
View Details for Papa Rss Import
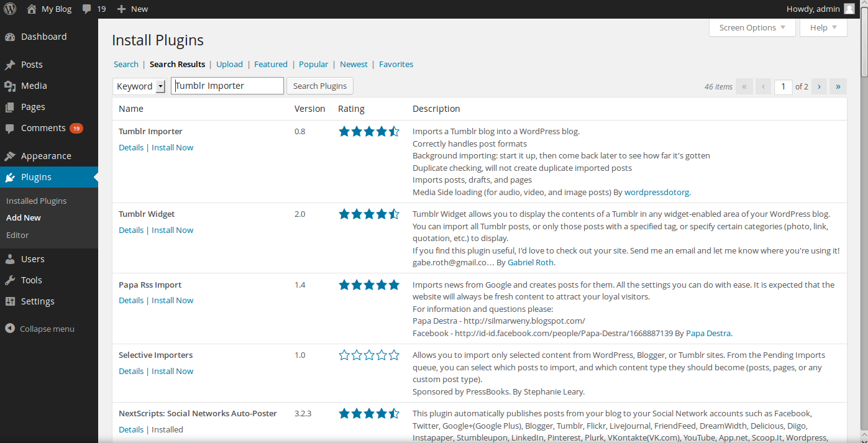pyautogui.click(x=131, y=300)
